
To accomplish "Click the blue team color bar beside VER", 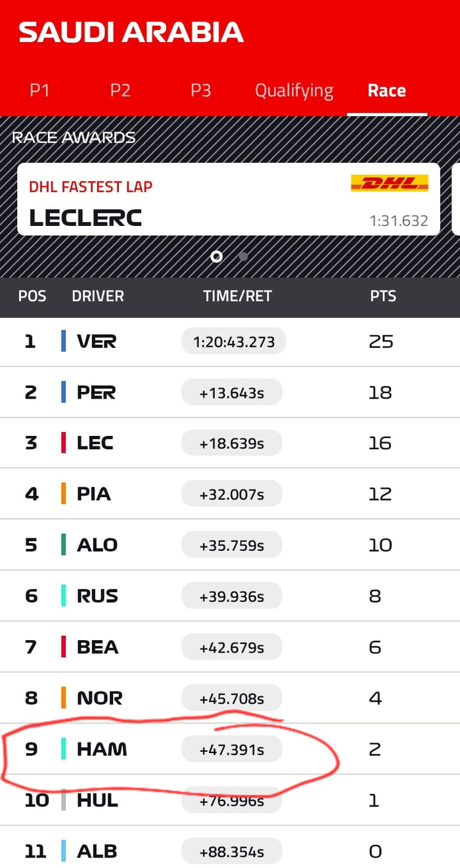I will click(x=63, y=341).
